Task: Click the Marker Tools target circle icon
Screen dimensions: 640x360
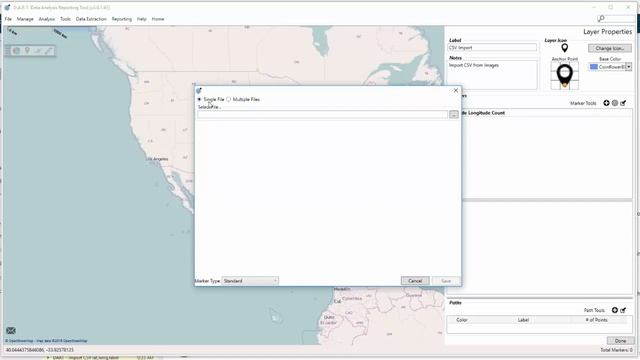Action: (615, 103)
